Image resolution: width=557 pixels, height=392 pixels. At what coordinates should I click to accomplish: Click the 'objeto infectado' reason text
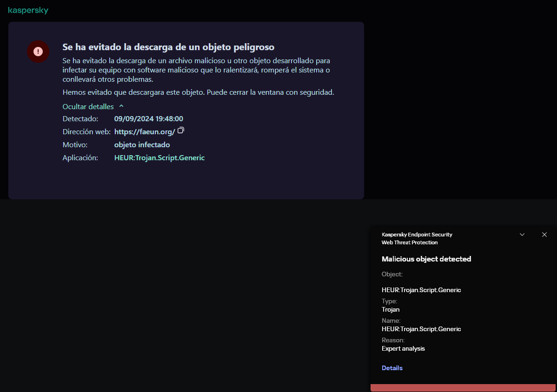coord(142,145)
